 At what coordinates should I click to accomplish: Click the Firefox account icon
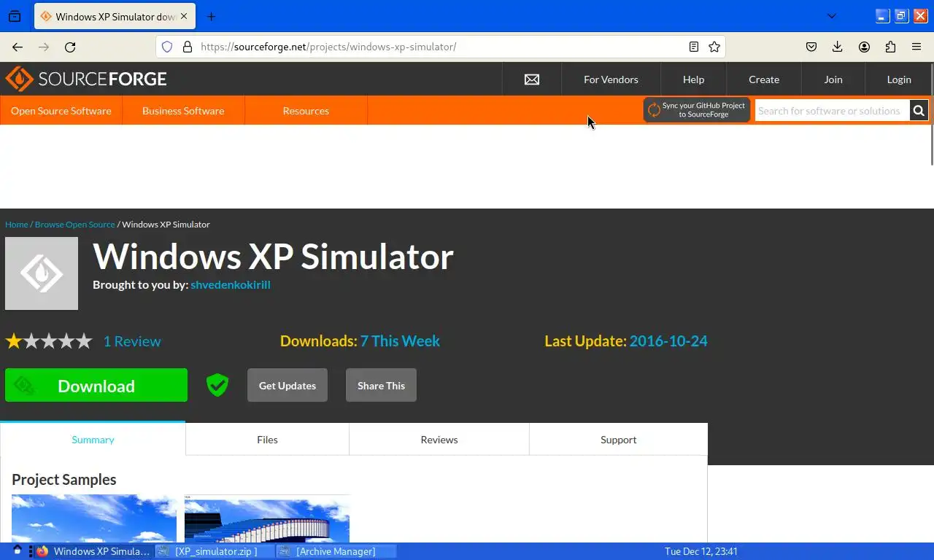[x=864, y=47]
